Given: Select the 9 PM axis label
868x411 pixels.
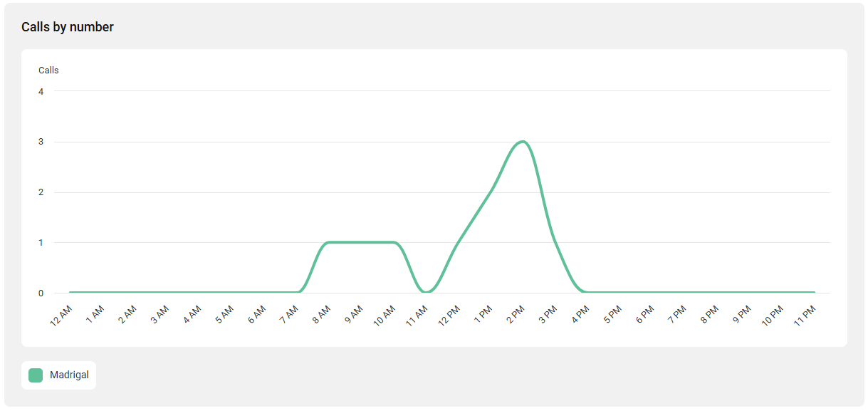Looking at the screenshot, I should coord(741,314).
